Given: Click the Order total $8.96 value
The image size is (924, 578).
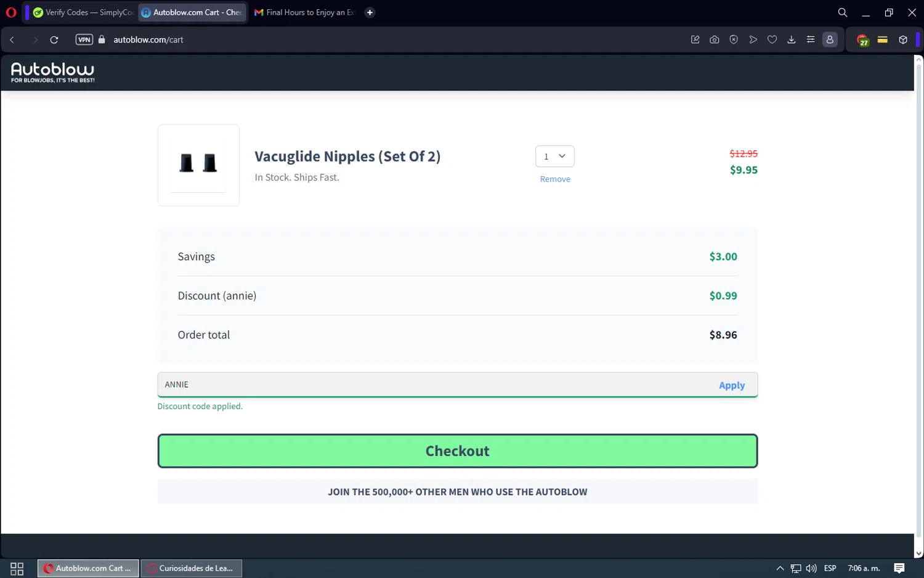Looking at the screenshot, I should point(723,335).
